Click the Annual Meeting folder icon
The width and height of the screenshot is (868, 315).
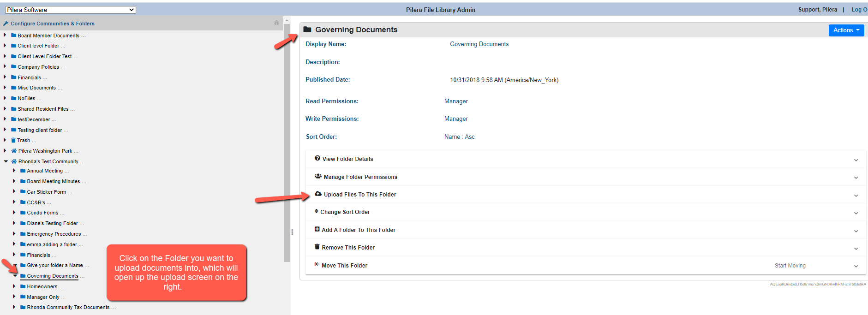coord(23,170)
